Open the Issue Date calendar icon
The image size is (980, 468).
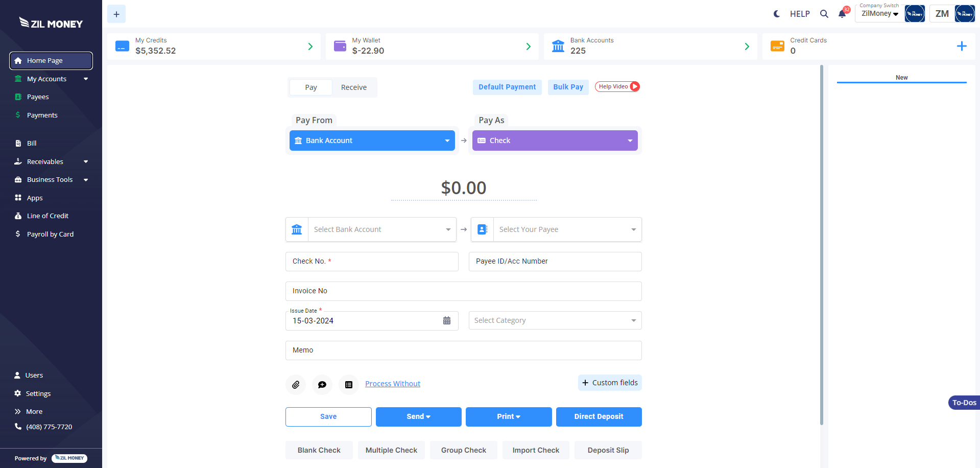447,321
